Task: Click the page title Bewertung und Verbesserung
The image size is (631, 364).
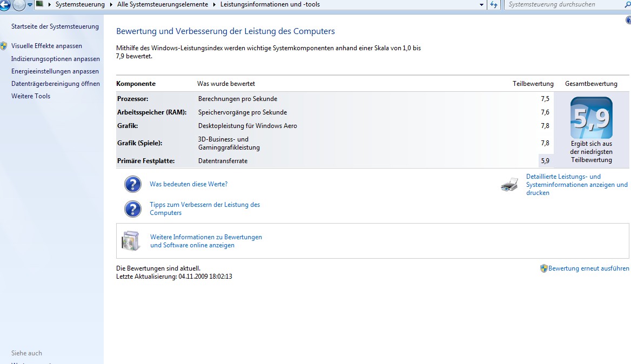Action: [x=225, y=31]
